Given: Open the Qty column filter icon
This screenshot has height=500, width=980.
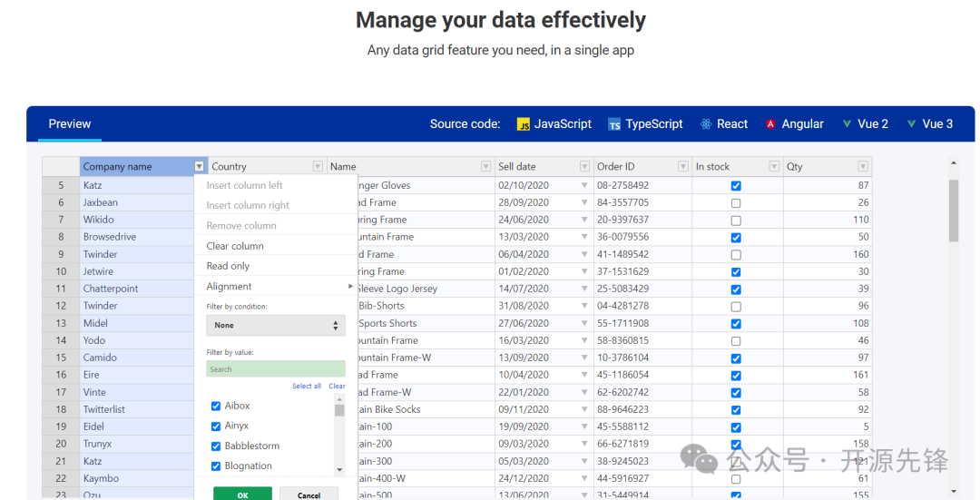Looking at the screenshot, I should pos(863,167).
